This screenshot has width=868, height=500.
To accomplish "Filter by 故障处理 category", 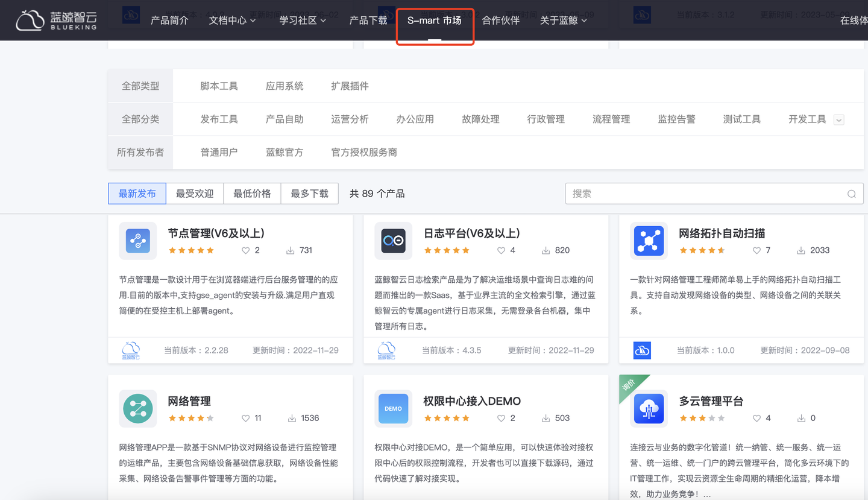I will pyautogui.click(x=481, y=119).
